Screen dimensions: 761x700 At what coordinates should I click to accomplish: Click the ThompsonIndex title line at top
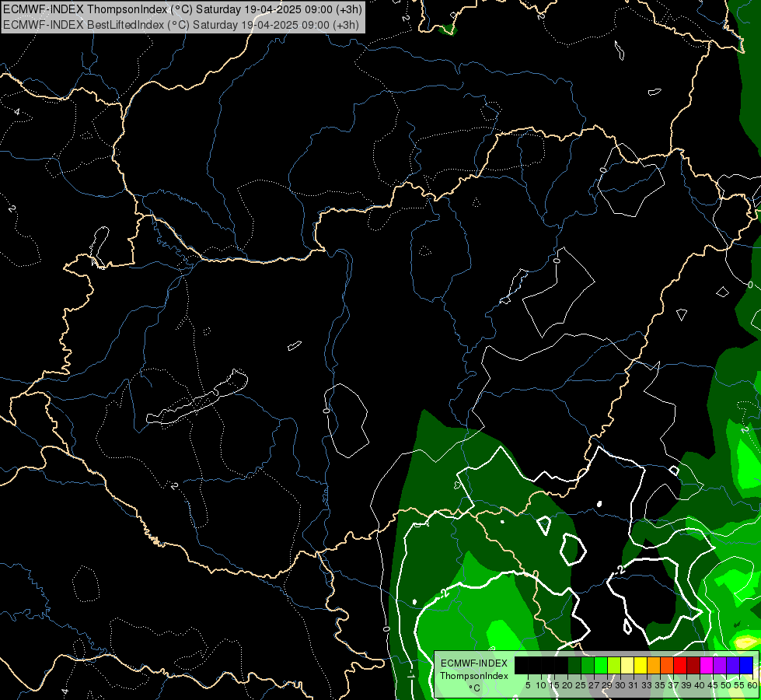(183, 9)
